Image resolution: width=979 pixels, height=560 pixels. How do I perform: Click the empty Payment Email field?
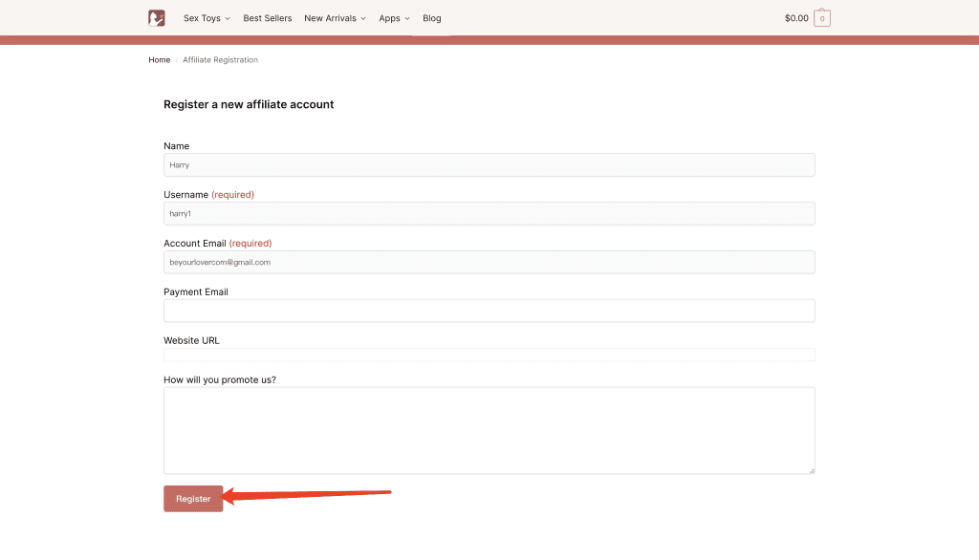tap(489, 311)
